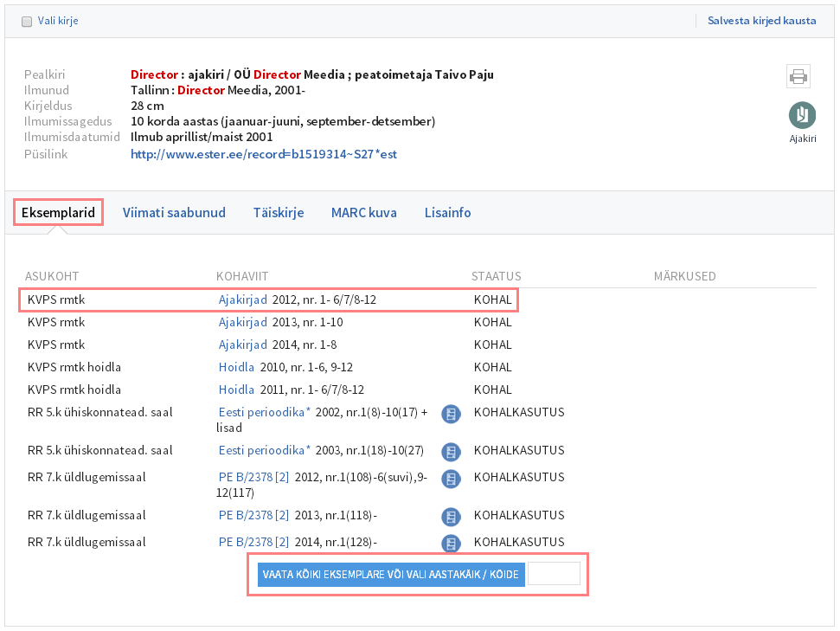This screenshot has height=631, width=840.
Task: Switch to the Eksemplarid tab
Action: point(58,212)
